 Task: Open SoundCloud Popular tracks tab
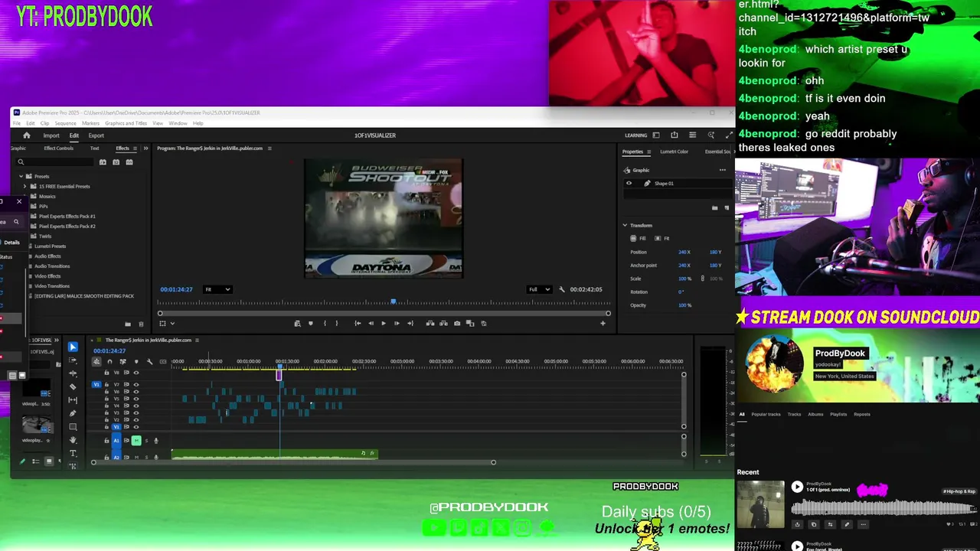coord(766,414)
